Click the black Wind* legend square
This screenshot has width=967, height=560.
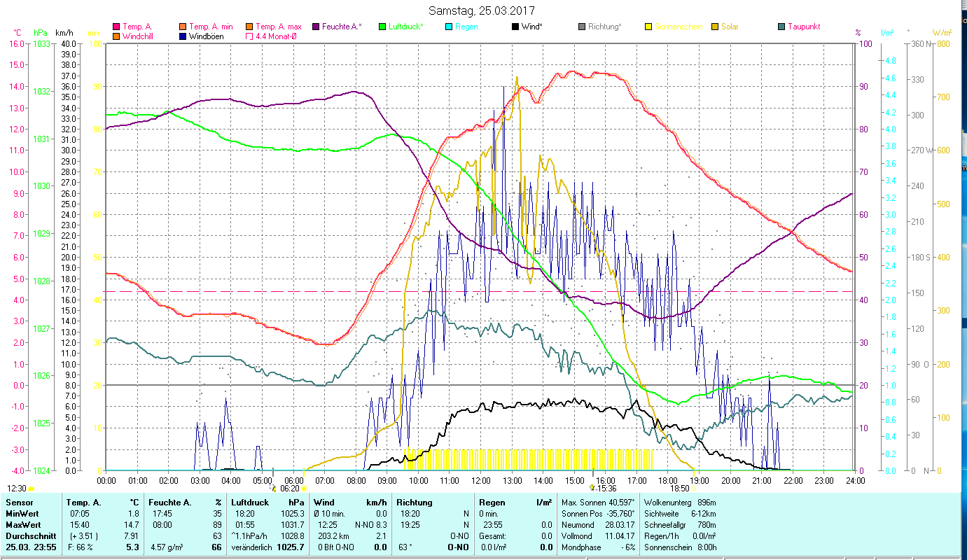tap(515, 27)
